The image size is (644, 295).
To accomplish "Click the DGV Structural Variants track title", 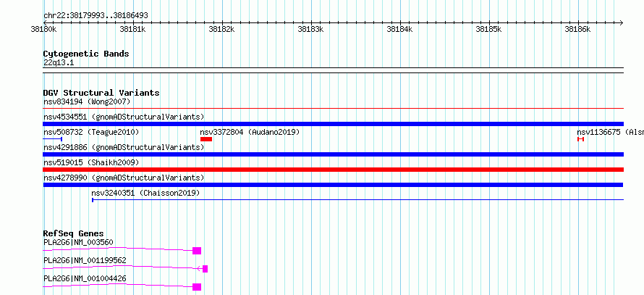I will [101, 93].
